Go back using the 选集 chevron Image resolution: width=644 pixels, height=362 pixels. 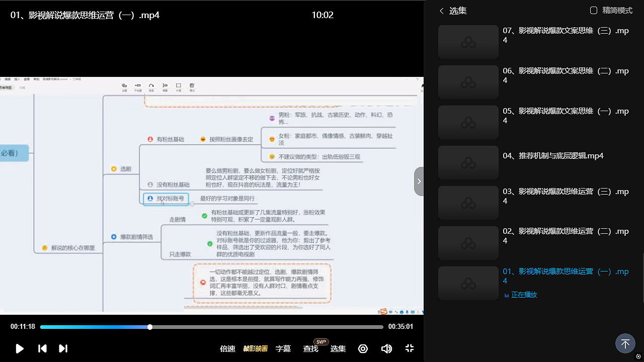click(x=442, y=11)
